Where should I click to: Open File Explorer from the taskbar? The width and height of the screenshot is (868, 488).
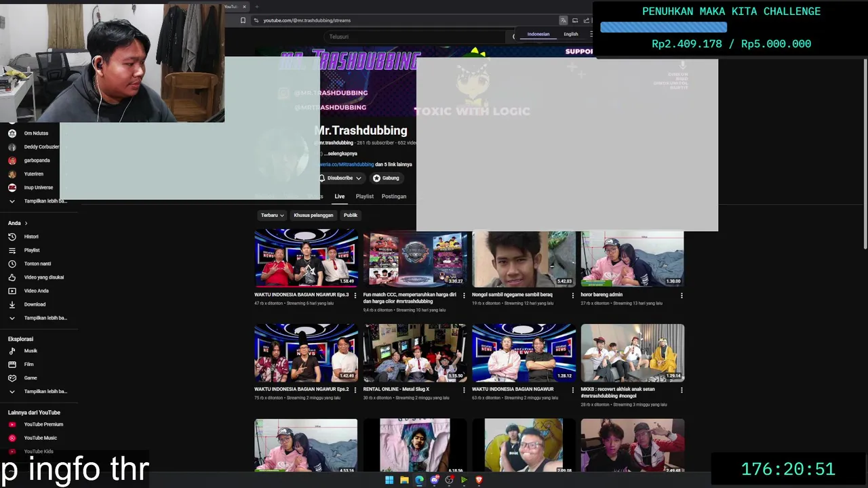(x=404, y=480)
